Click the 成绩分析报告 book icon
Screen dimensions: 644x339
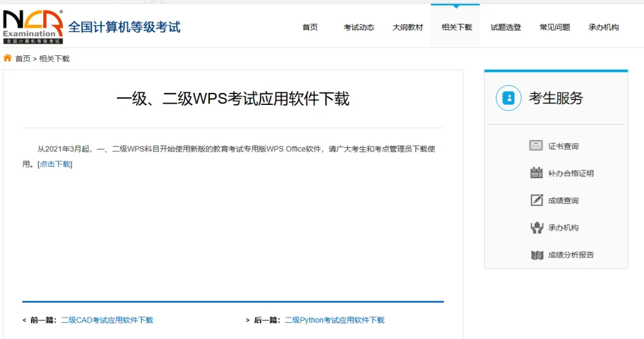point(537,255)
